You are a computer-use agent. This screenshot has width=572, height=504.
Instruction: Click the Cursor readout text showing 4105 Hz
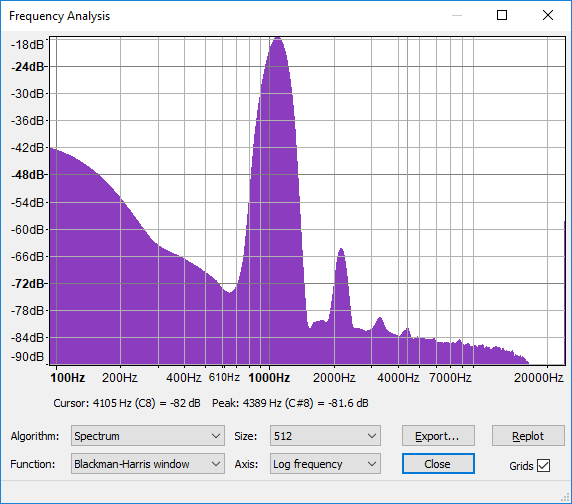tap(127, 403)
